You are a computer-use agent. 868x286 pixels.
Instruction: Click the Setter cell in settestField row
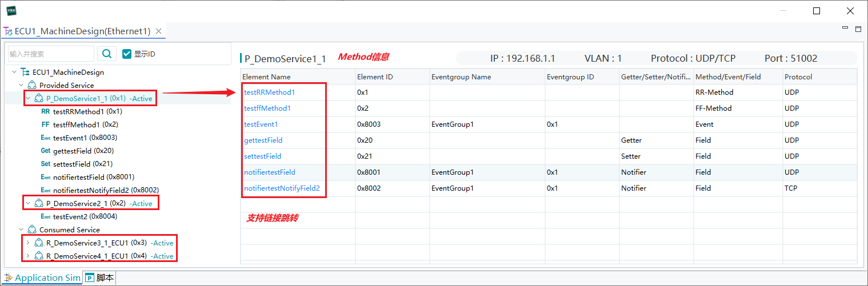click(x=656, y=156)
